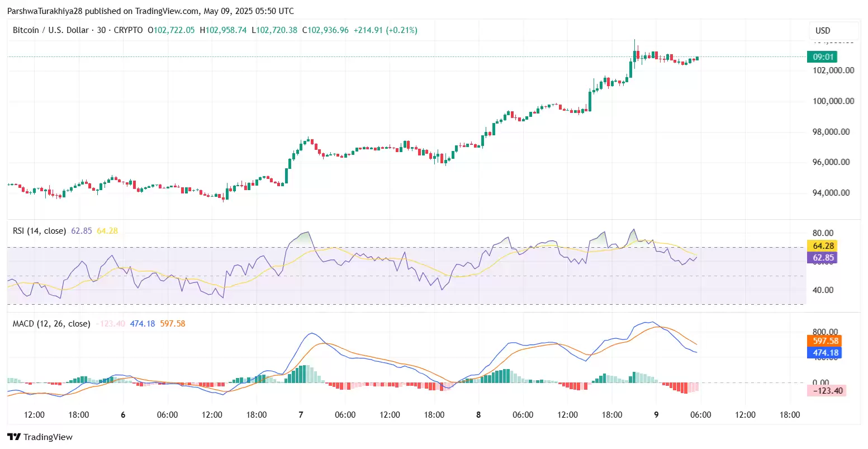Image resolution: width=868 pixels, height=449 pixels.
Task: Click the yellow 64.28 RSI axis tag
Action: point(823,246)
